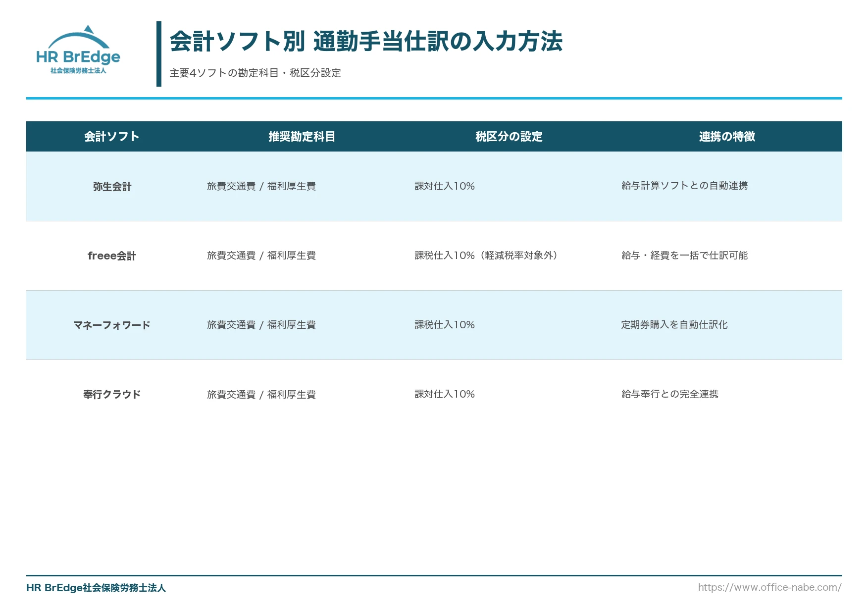Click footer text HR BrEdge社会保険労務士法人
Image resolution: width=868 pixels, height=614 pixels.
96,588
